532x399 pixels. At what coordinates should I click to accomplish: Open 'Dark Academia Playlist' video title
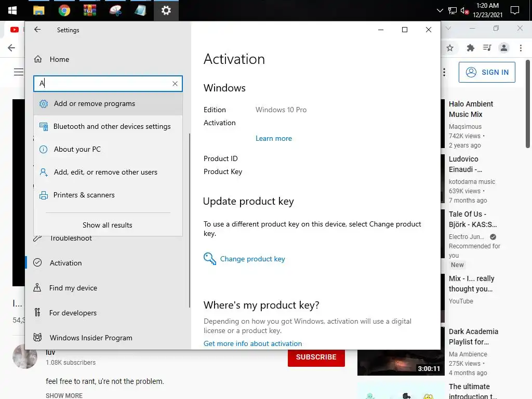pyautogui.click(x=473, y=337)
